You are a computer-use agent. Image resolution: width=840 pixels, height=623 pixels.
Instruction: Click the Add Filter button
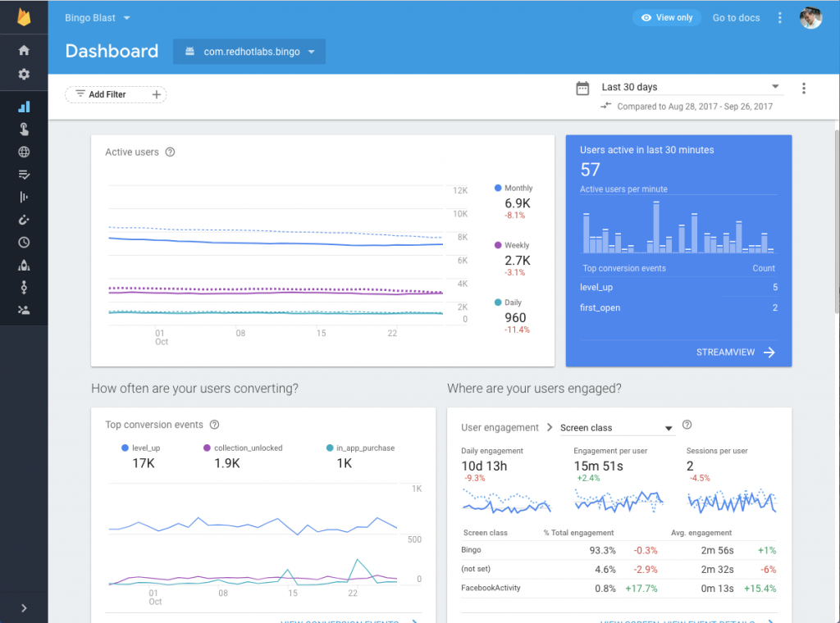(x=116, y=94)
